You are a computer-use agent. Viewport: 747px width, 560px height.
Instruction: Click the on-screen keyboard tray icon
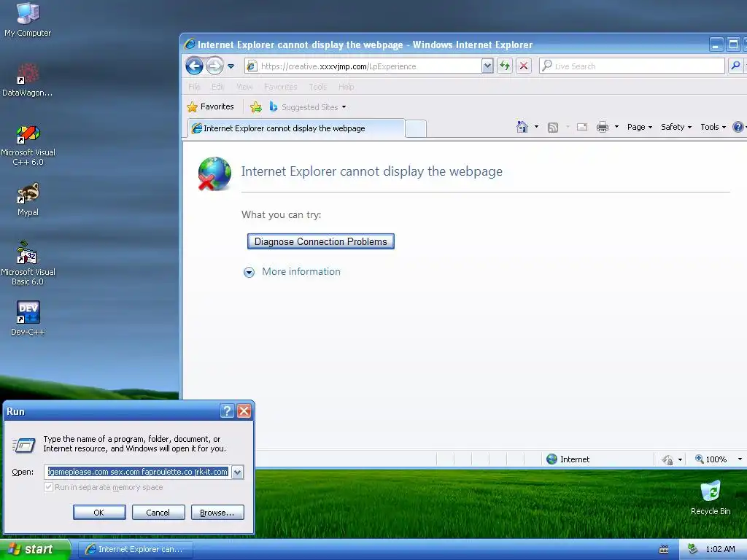663,550
